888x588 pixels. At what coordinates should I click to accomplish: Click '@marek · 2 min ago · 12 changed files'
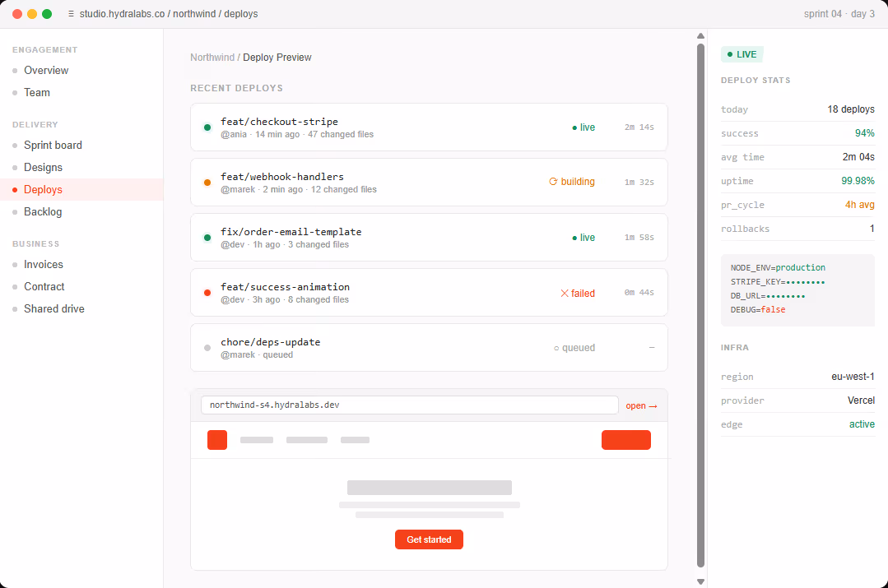click(x=299, y=189)
